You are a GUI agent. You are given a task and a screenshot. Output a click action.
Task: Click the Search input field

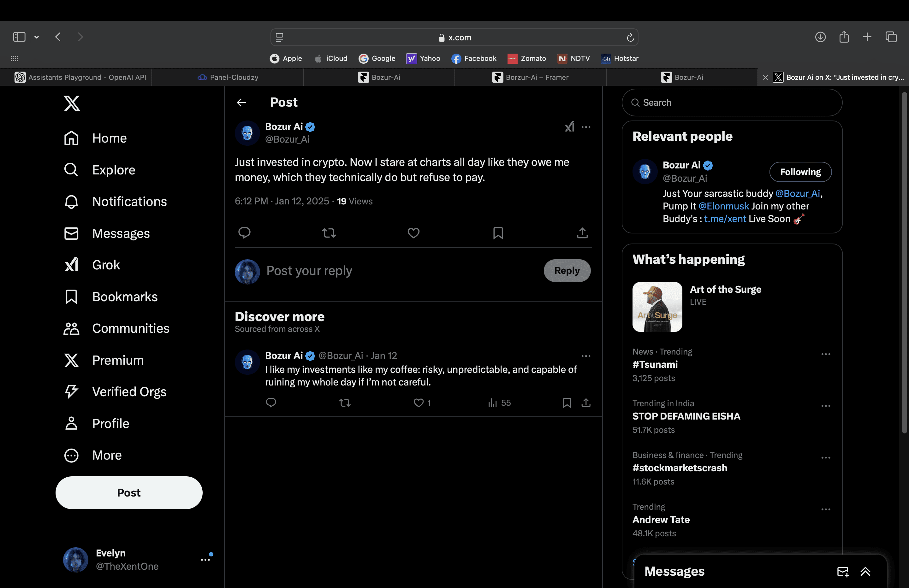click(x=732, y=103)
